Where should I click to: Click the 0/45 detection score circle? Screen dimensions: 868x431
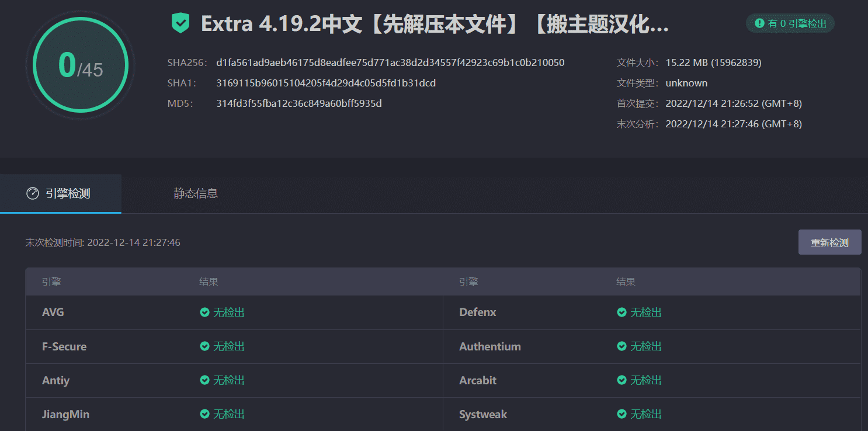81,64
